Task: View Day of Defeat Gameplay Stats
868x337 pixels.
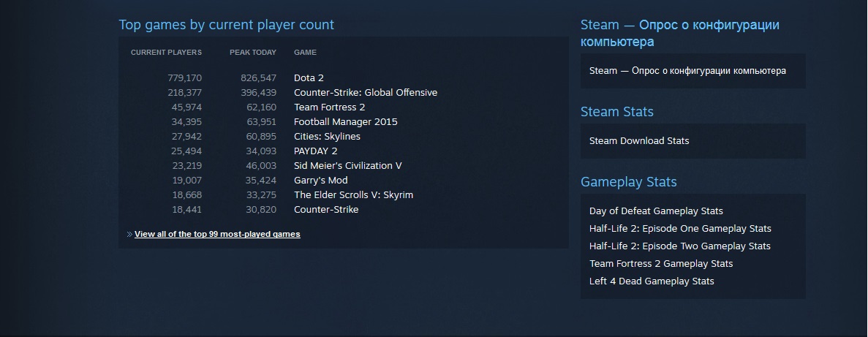Action: click(x=656, y=211)
